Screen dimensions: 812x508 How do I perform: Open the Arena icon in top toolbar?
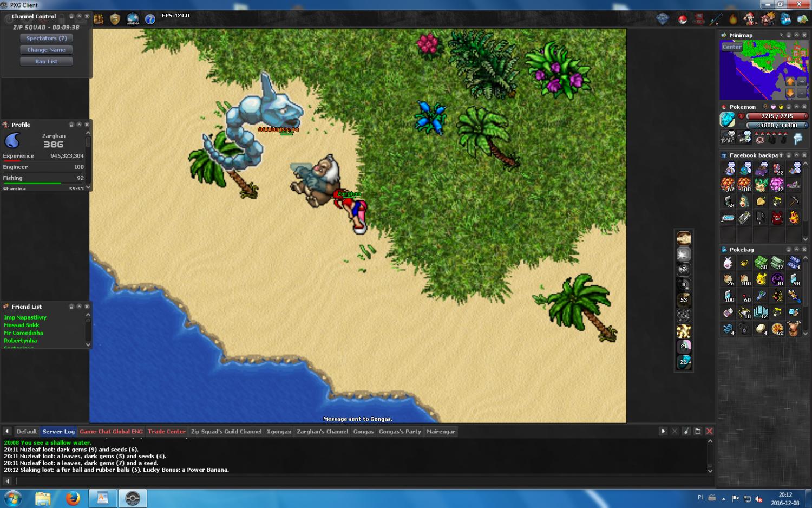coord(133,19)
